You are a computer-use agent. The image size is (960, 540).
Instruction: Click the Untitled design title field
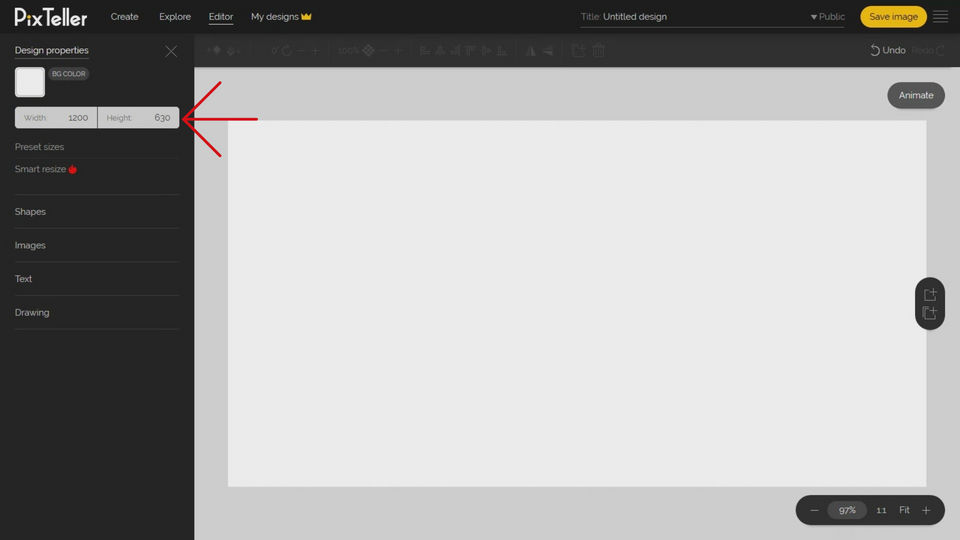click(x=635, y=17)
